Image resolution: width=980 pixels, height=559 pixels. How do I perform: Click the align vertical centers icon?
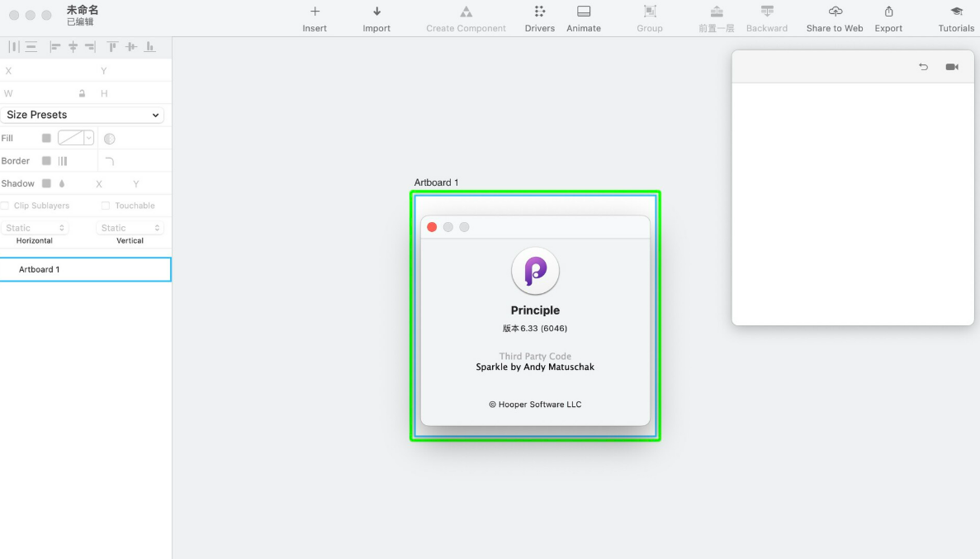pyautogui.click(x=131, y=47)
